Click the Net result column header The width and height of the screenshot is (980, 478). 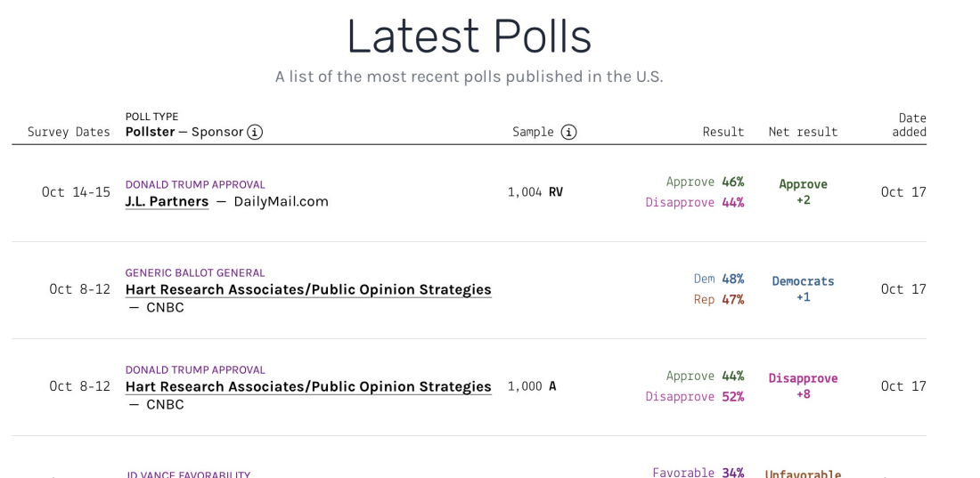click(x=803, y=132)
